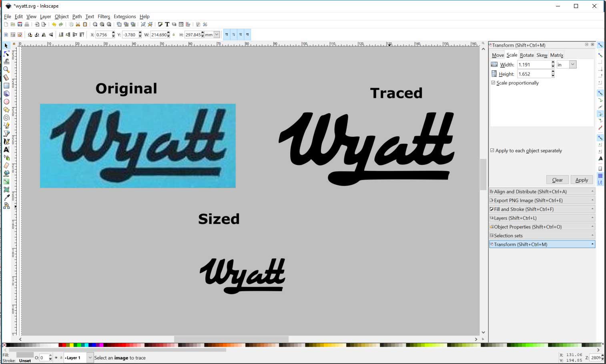Screen dimensions: 606x364
Task: Select the Connector diagram tool
Action: point(6,206)
